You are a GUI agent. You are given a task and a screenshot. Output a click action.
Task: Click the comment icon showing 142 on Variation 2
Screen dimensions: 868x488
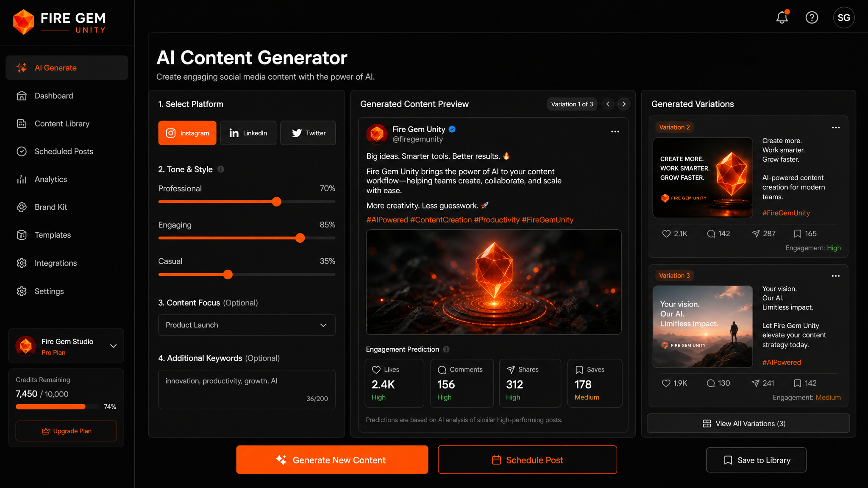(711, 234)
